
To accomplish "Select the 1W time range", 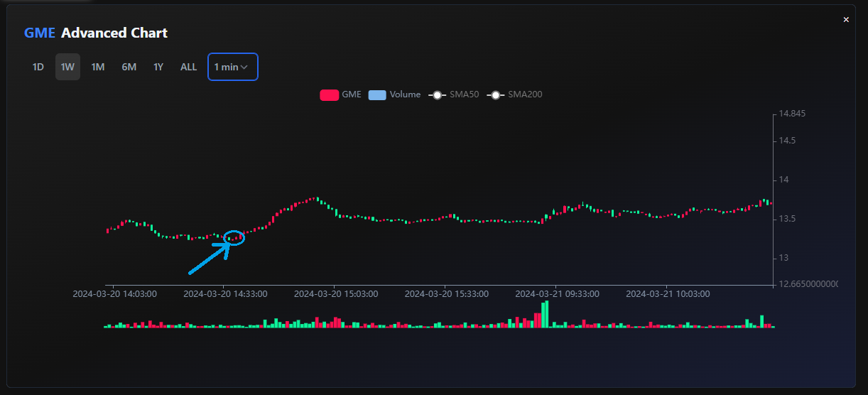I will click(67, 67).
